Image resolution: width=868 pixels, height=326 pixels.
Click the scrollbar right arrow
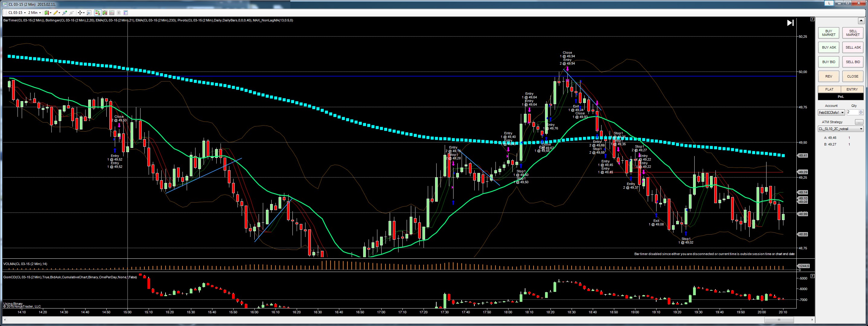click(x=812, y=320)
